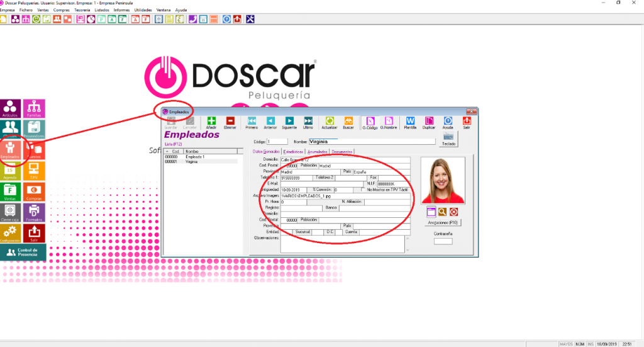Open Ayuda in the Empleados toolbar
The height and width of the screenshot is (347, 644).
tap(448, 123)
